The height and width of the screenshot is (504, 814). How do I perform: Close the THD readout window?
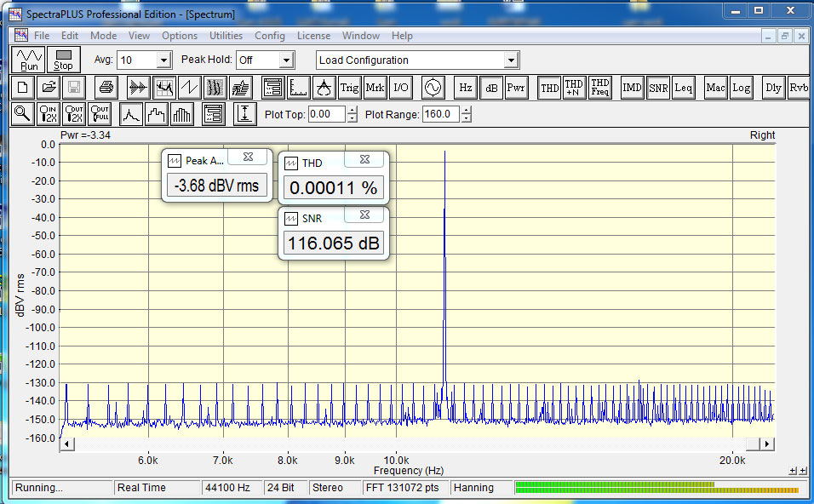point(364,160)
